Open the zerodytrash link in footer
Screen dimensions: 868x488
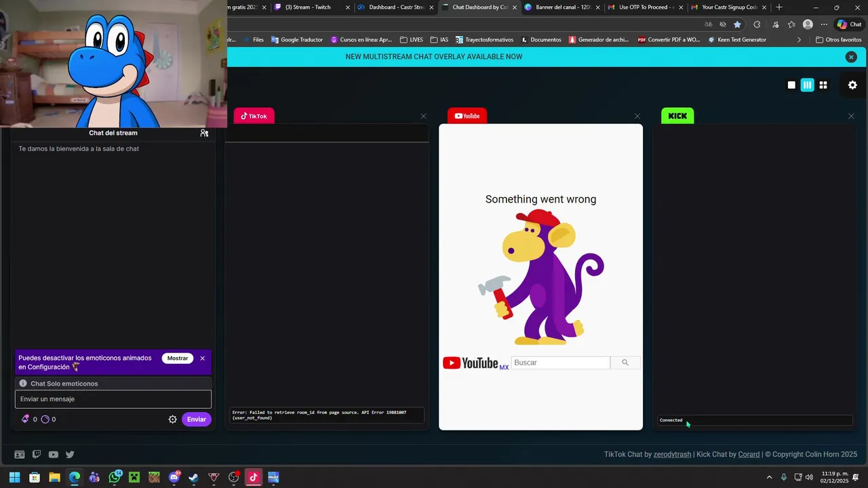click(672, 454)
